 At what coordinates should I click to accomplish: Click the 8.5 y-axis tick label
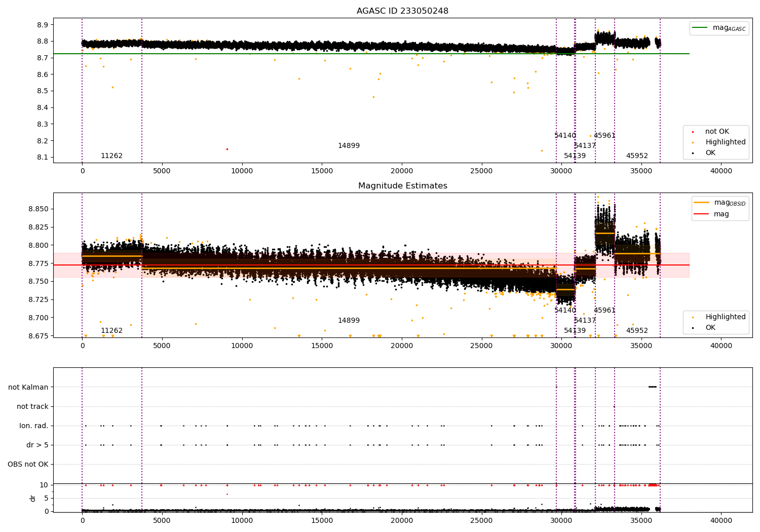[x=43, y=91]
